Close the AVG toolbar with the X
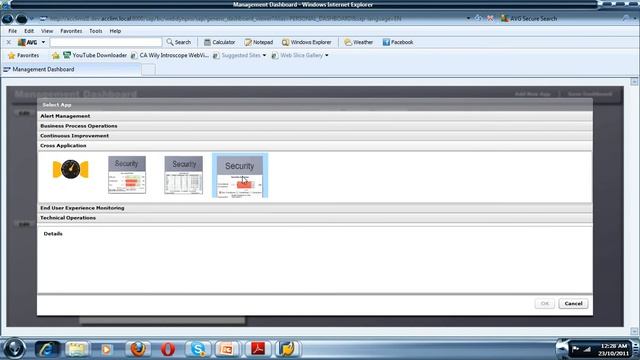This screenshot has width=640, height=360. 9,42
